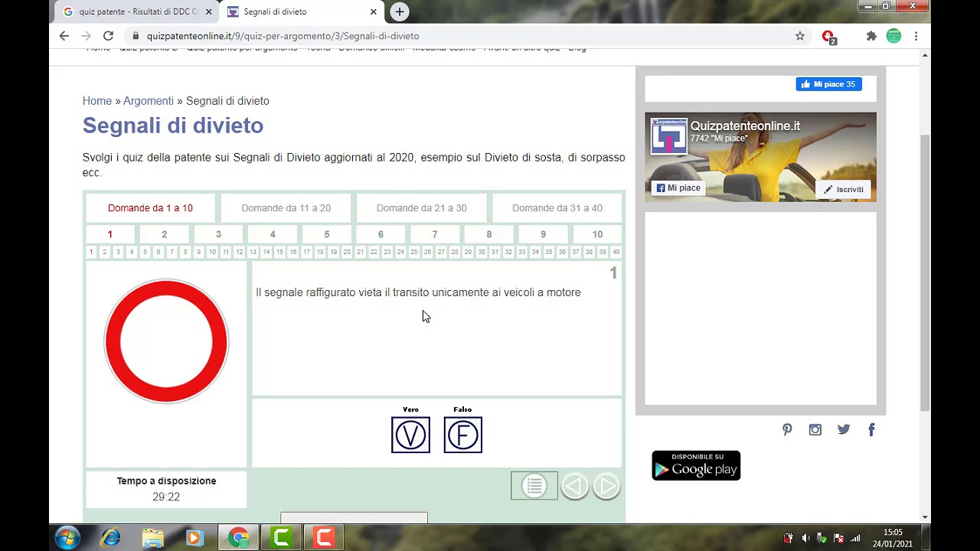Answer Falso with the F icon

pos(462,435)
